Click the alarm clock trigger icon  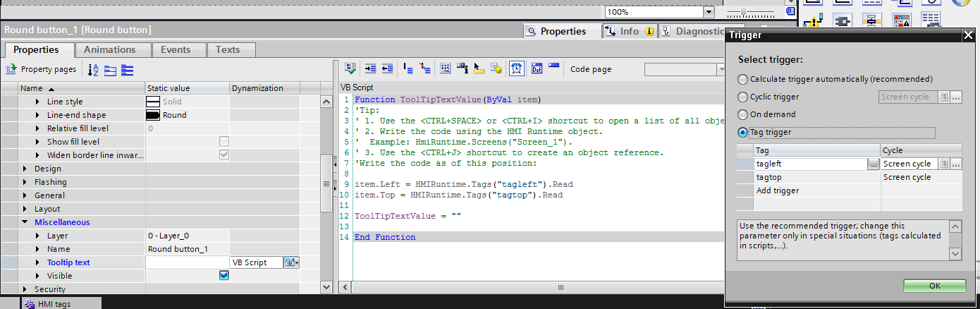(x=517, y=68)
